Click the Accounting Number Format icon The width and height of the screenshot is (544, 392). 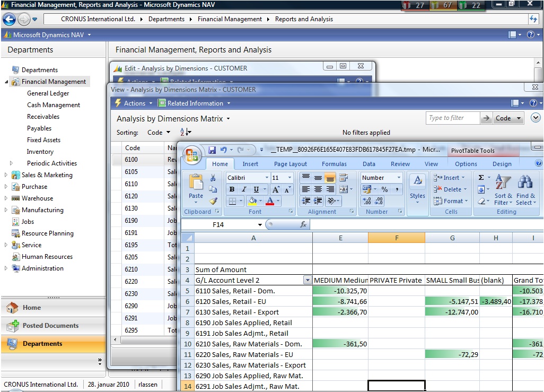(x=367, y=189)
